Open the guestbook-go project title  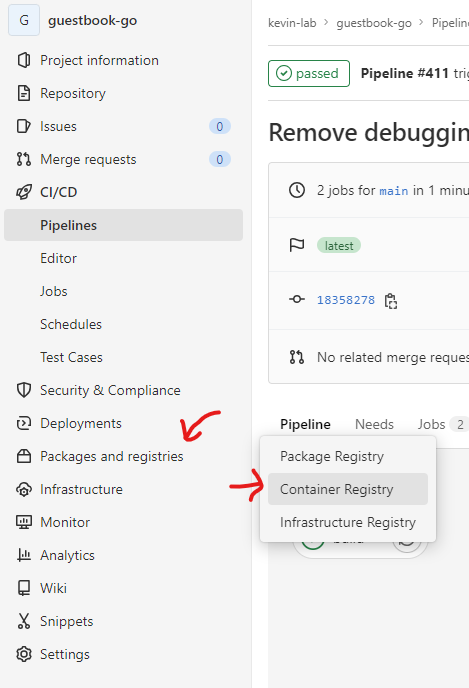[x=92, y=21]
